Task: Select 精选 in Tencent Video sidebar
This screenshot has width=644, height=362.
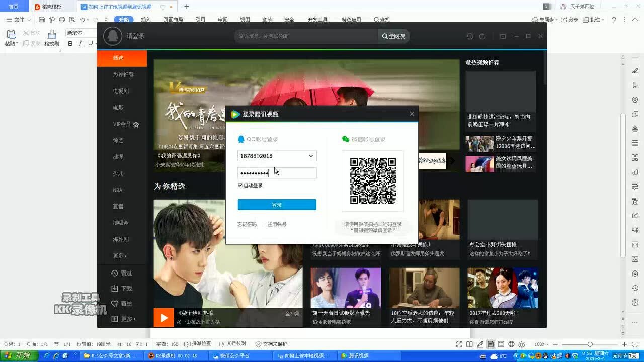Action: [122, 58]
